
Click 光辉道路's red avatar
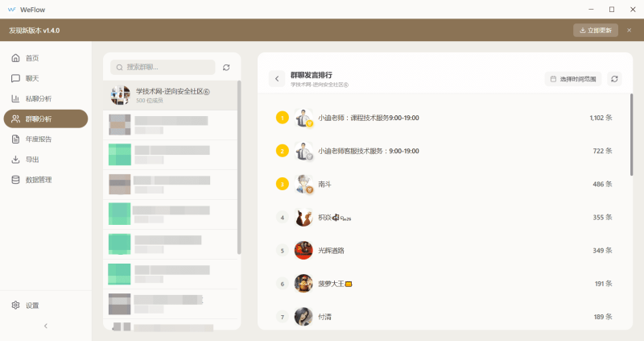pos(303,251)
